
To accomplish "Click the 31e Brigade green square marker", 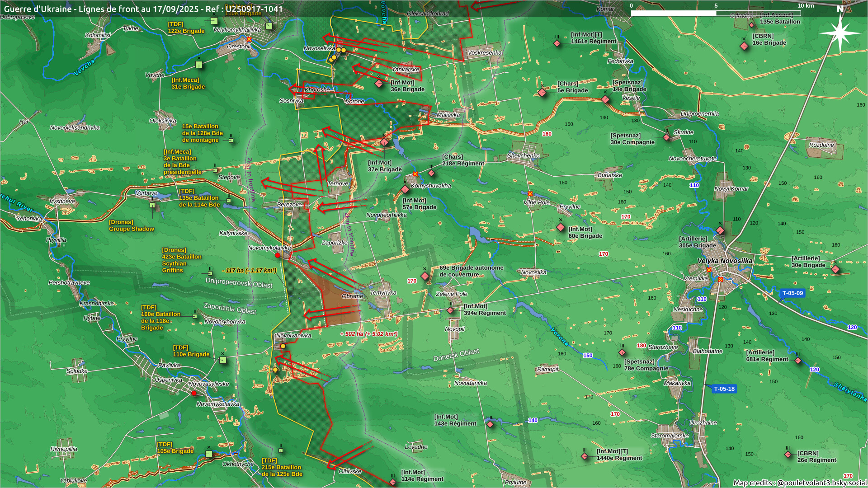I will (x=199, y=65).
